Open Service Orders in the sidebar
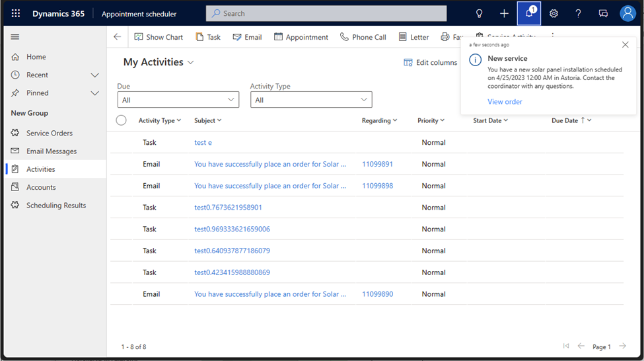This screenshot has width=644, height=361. [49, 133]
